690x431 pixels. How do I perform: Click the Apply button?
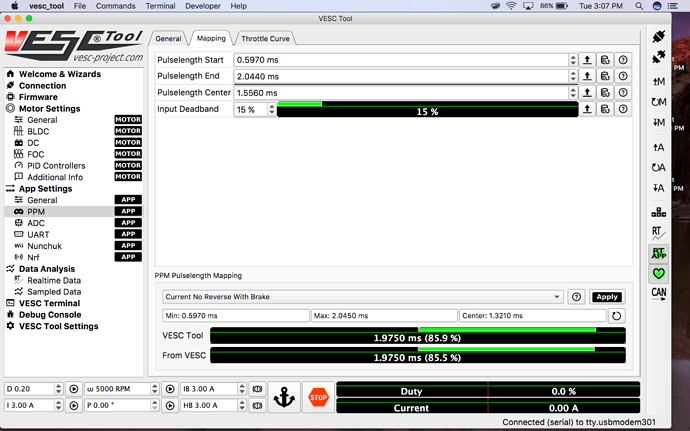click(x=607, y=297)
